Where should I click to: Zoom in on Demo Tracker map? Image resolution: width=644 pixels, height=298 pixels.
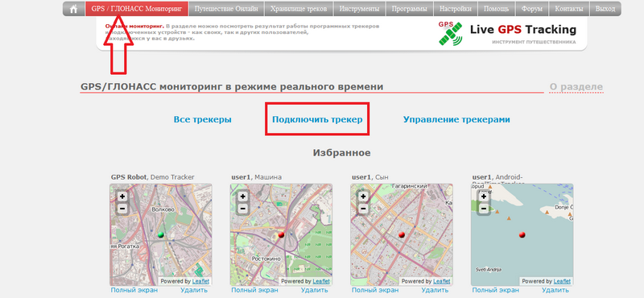[122, 197]
